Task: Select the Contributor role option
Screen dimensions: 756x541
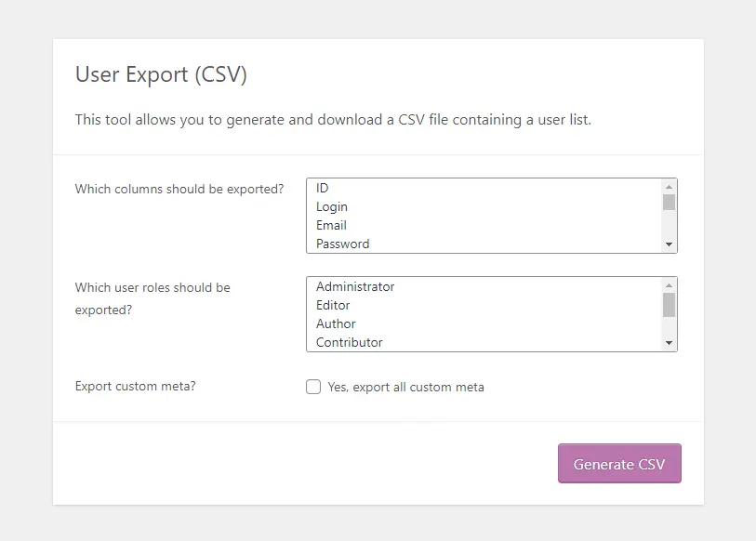Action: 348,342
